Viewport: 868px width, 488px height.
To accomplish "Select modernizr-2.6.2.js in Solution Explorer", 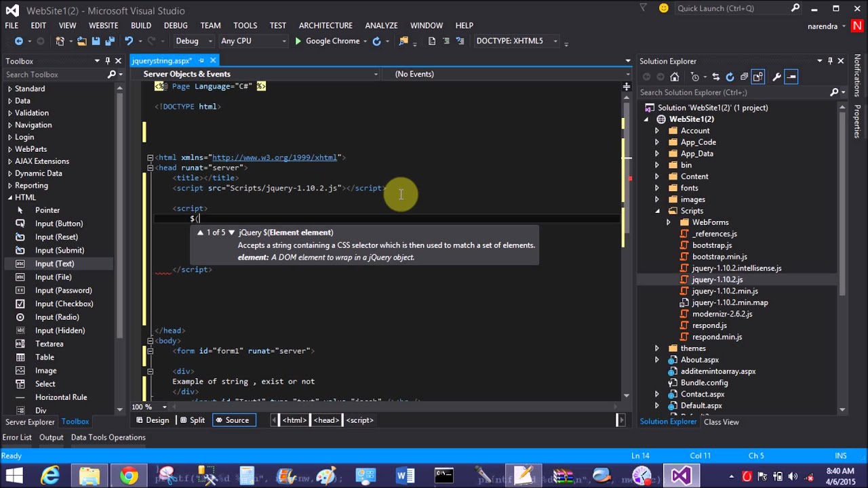I will point(722,314).
